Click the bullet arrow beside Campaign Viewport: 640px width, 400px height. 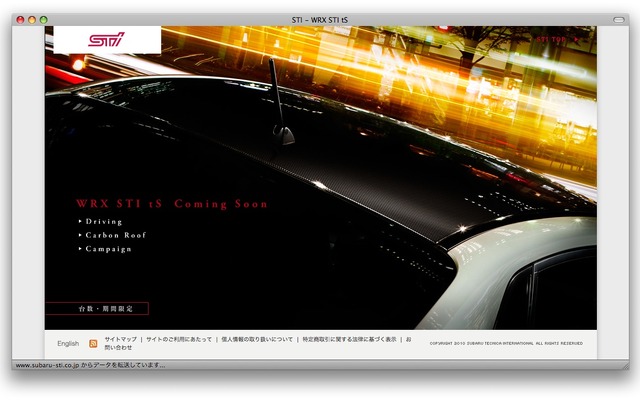coord(80,249)
